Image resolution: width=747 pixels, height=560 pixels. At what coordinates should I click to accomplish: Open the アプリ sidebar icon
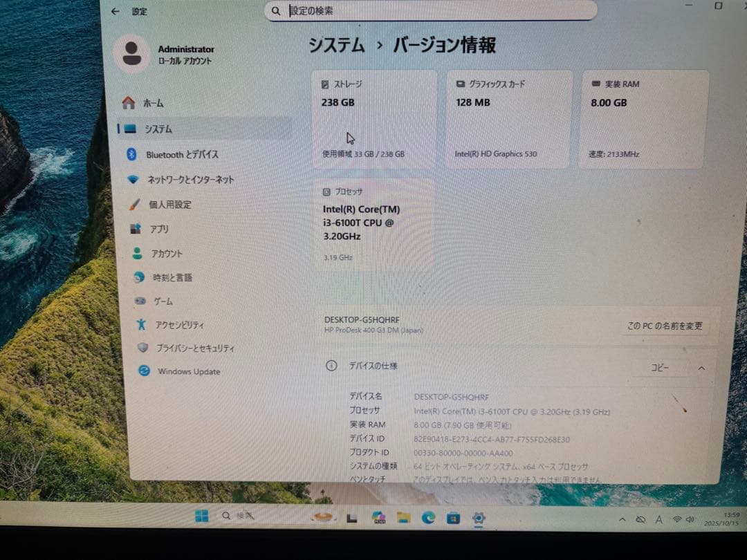(x=136, y=228)
